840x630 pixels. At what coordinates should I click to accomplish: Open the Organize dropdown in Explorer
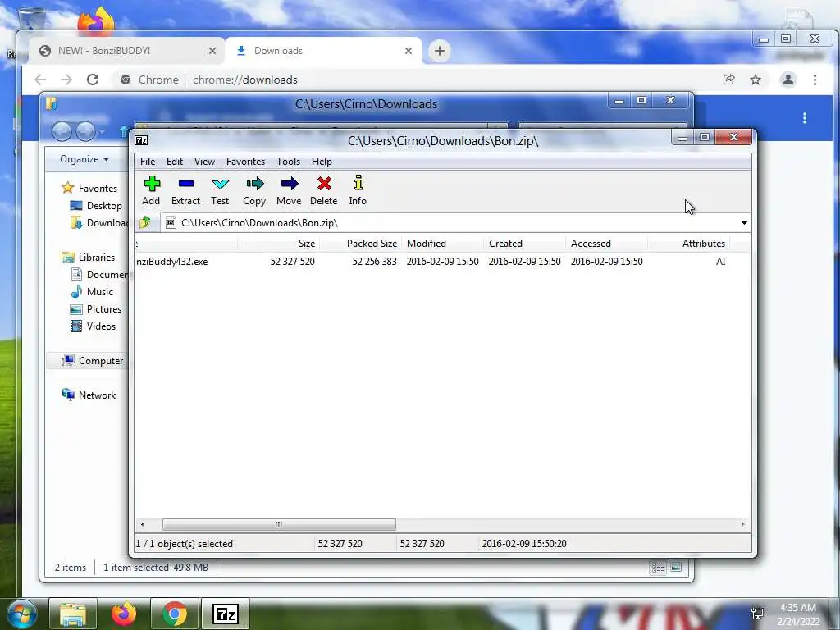(84, 159)
